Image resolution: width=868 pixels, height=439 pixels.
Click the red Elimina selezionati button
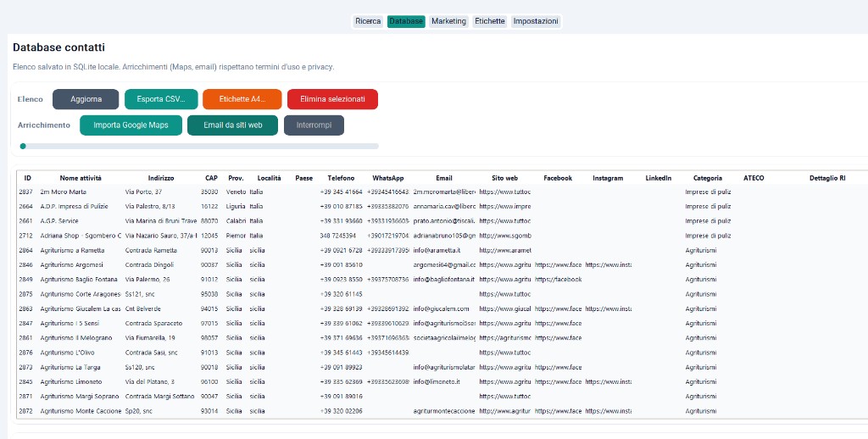click(x=332, y=99)
